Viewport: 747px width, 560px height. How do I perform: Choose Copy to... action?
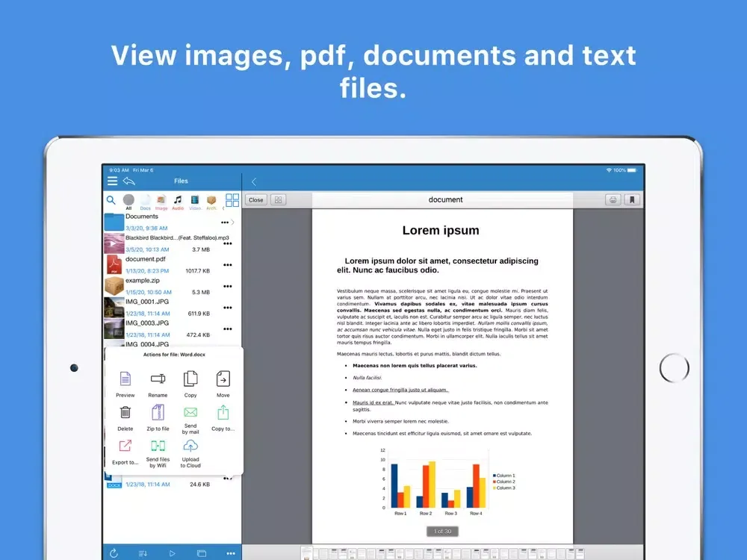coord(223,418)
